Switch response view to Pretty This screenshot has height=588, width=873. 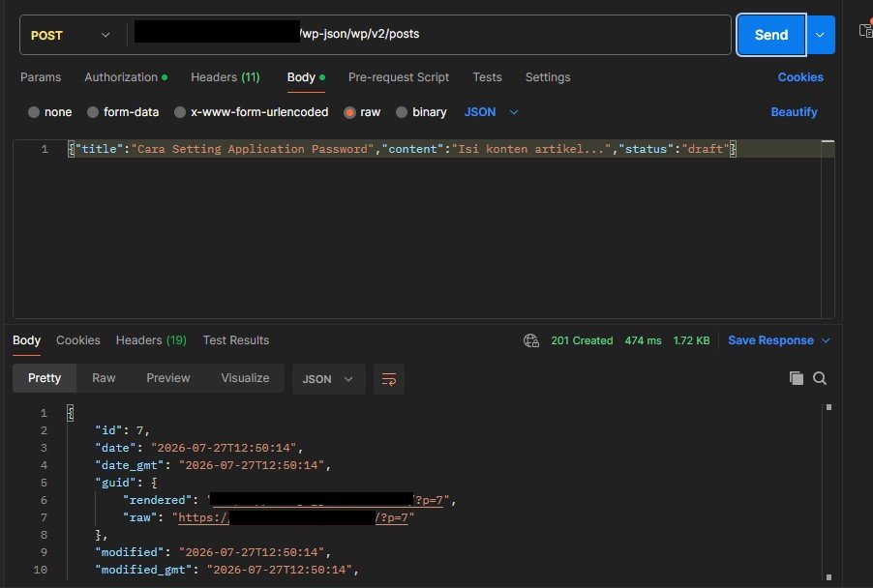(45, 378)
